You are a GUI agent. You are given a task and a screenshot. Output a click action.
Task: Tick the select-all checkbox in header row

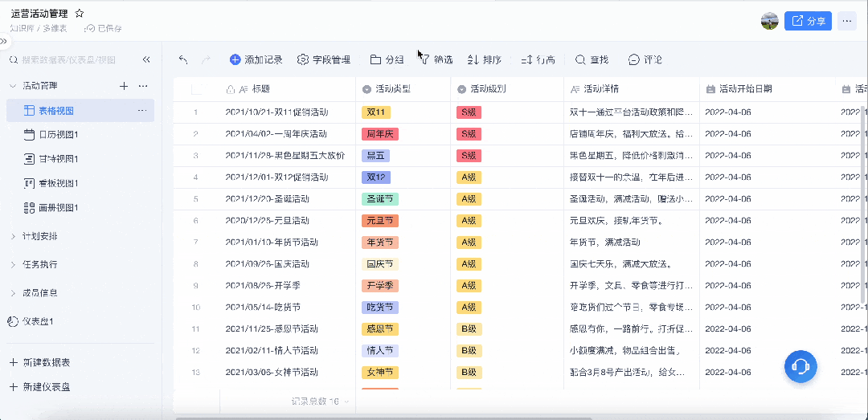tap(197, 89)
